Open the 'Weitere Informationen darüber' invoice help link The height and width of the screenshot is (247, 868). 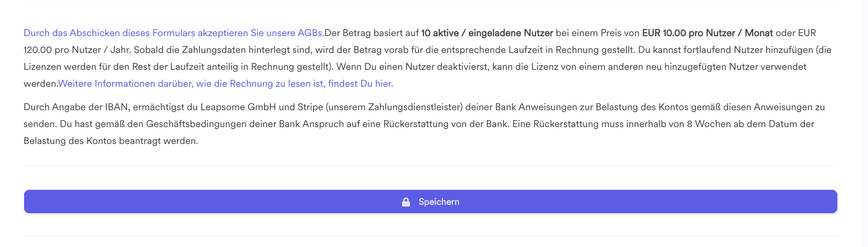[226, 84]
